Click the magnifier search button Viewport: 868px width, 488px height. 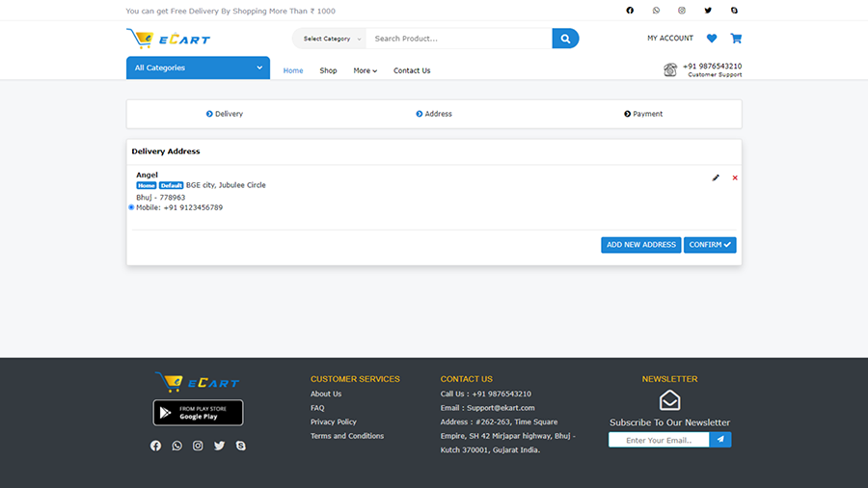565,39
